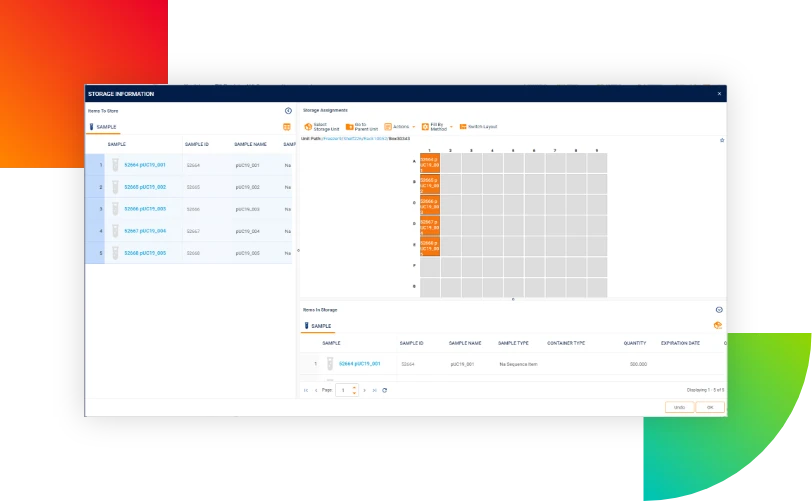This screenshot has height=501, width=812.
Task: Select the SAMPLE tab in Items To Store
Action: point(103,127)
